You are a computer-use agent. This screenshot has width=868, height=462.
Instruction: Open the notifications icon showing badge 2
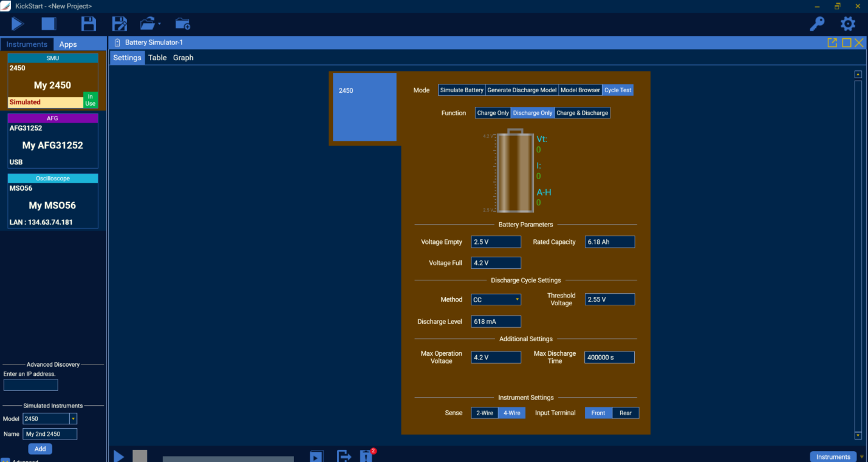[366, 456]
